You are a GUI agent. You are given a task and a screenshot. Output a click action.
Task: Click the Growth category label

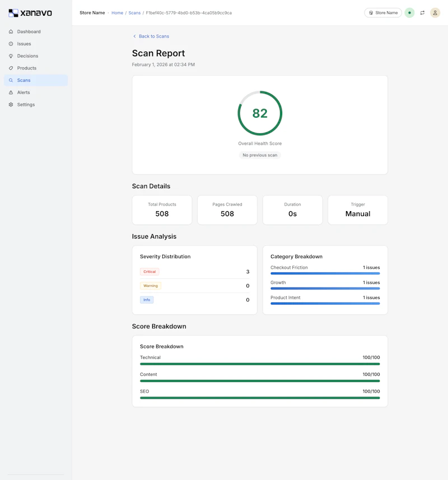[x=278, y=282]
